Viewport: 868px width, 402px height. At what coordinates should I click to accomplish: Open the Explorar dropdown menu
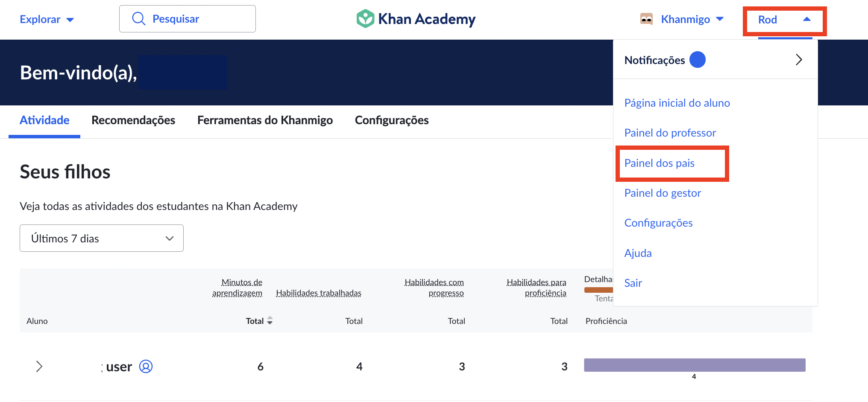point(47,19)
